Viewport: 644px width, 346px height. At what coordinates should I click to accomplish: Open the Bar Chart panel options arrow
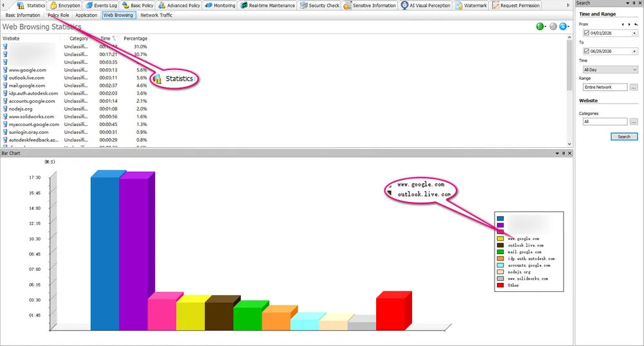pyautogui.click(x=557, y=153)
